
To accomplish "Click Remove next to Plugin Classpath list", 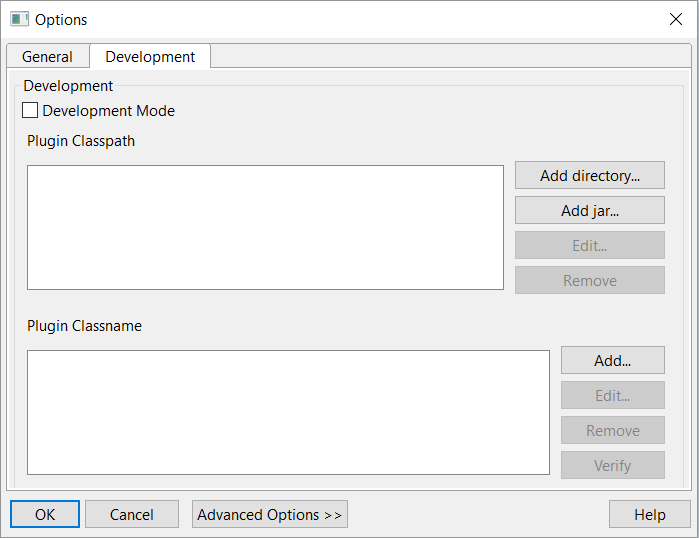I will [x=590, y=280].
